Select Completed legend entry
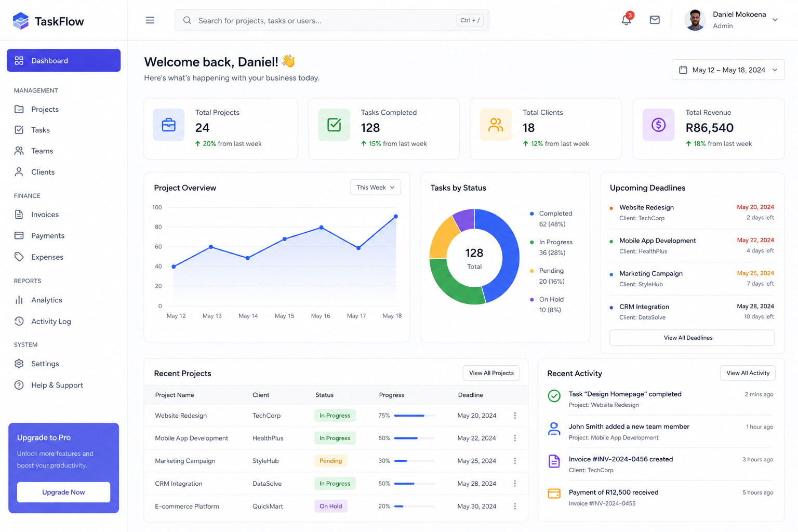The width and height of the screenshot is (798, 532). tap(551, 219)
